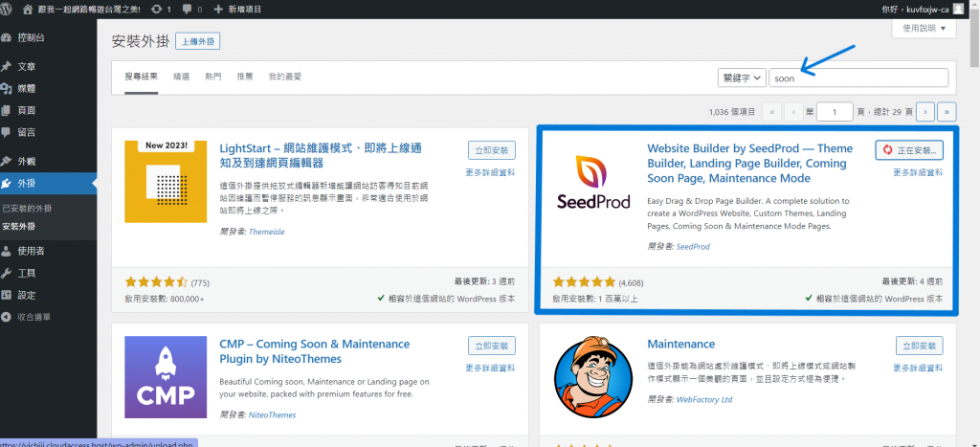Switch to the 我的最愛 tab
The height and width of the screenshot is (447, 980).
coord(285,77)
